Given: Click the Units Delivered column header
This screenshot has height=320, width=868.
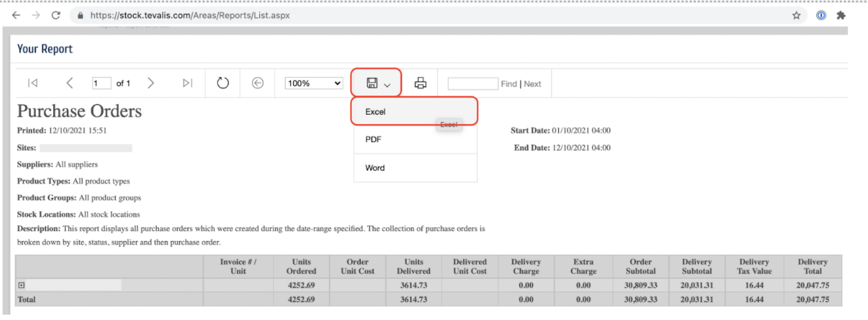Looking at the screenshot, I should pos(413,266).
